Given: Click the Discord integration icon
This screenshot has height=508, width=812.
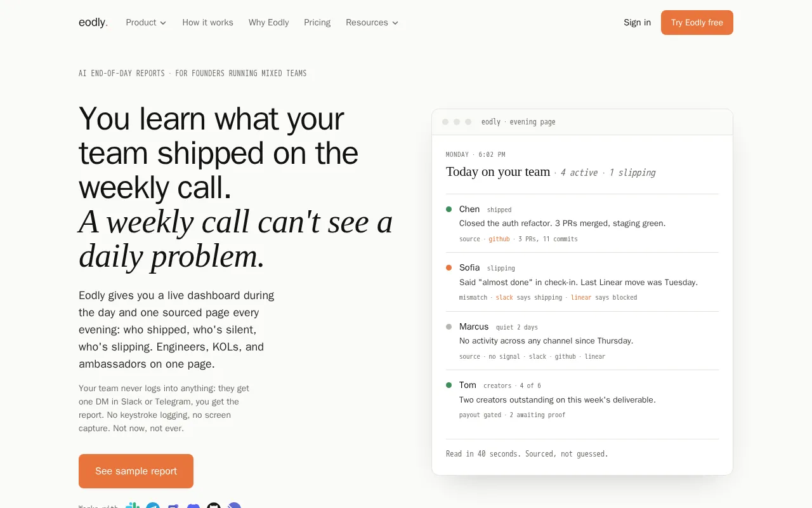Looking at the screenshot, I should [193, 505].
